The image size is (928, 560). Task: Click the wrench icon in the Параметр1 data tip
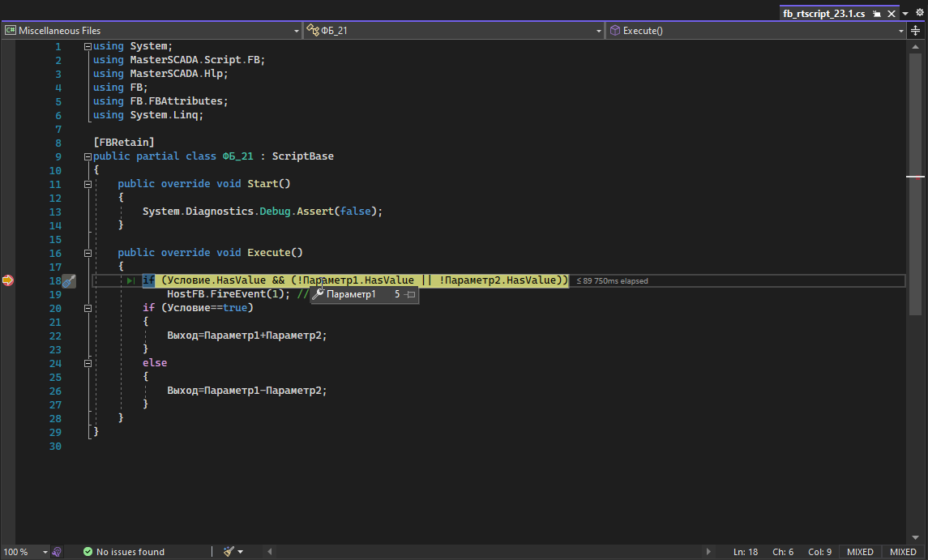pos(318,294)
